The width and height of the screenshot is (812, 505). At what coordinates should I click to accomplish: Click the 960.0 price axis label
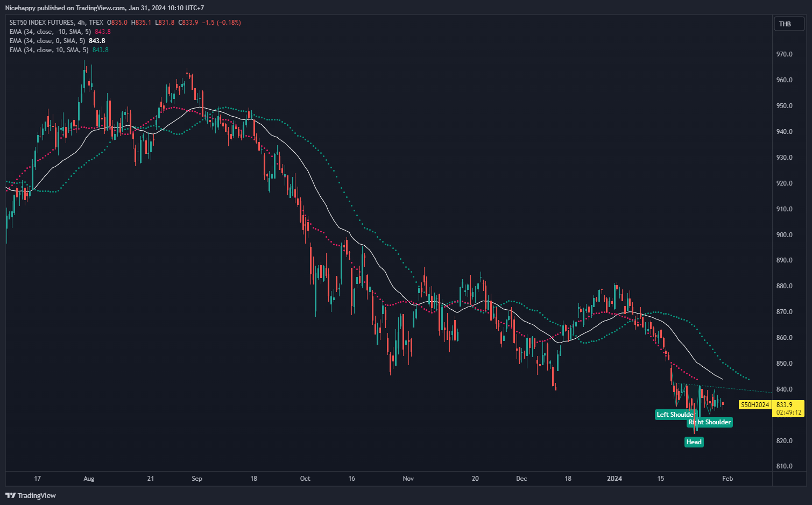coord(784,80)
